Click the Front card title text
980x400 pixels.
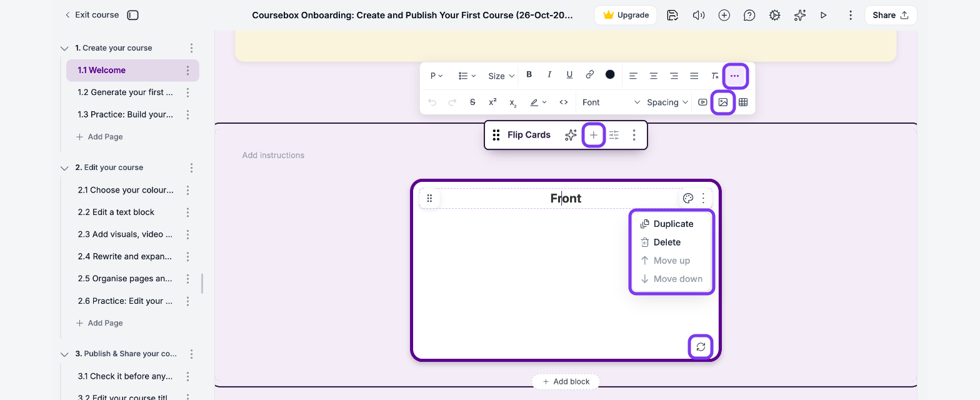tap(566, 198)
